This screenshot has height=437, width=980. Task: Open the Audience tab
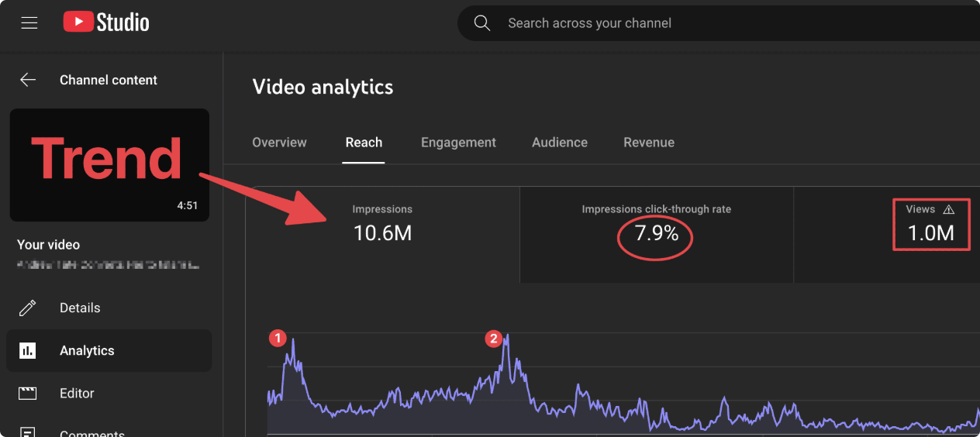click(x=559, y=143)
